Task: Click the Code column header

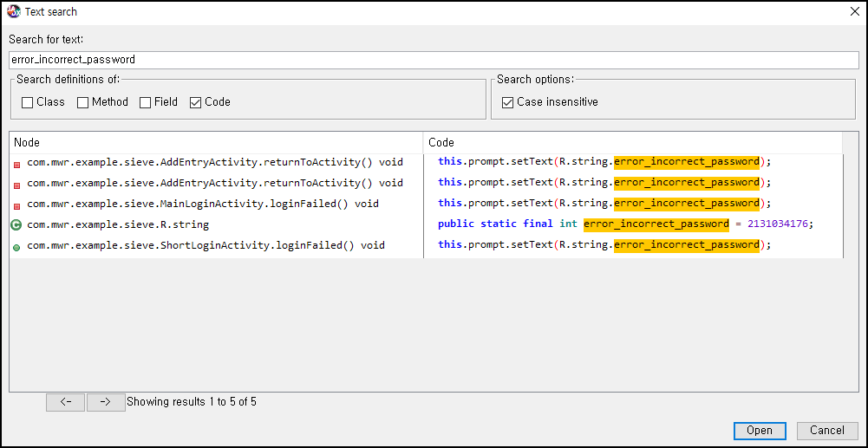Action: [633, 142]
